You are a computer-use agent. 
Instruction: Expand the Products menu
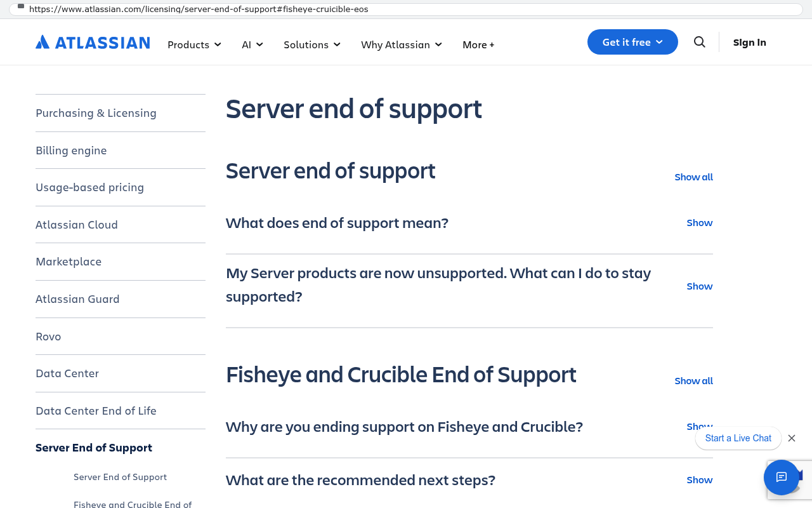(x=194, y=44)
